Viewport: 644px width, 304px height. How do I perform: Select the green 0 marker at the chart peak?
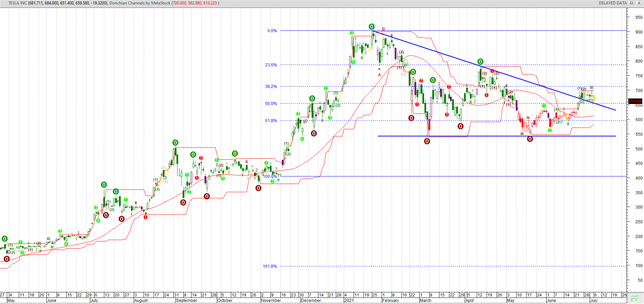tap(371, 27)
